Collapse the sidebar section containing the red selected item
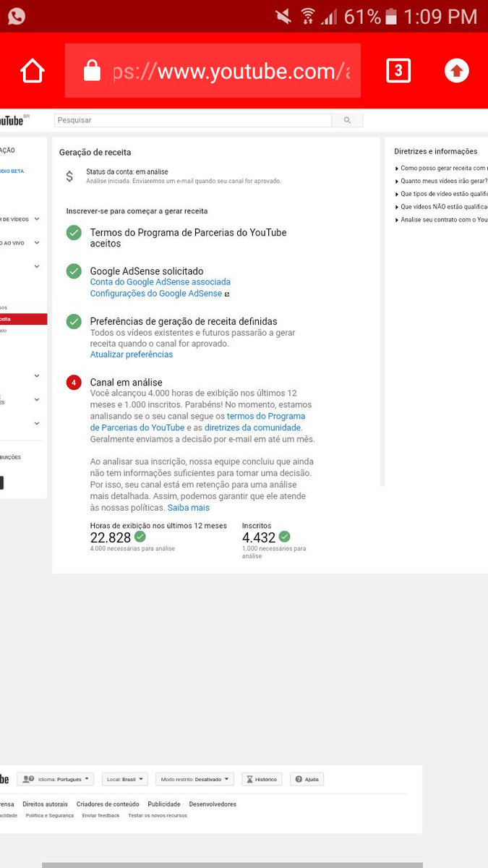The image size is (488, 868). [37, 266]
